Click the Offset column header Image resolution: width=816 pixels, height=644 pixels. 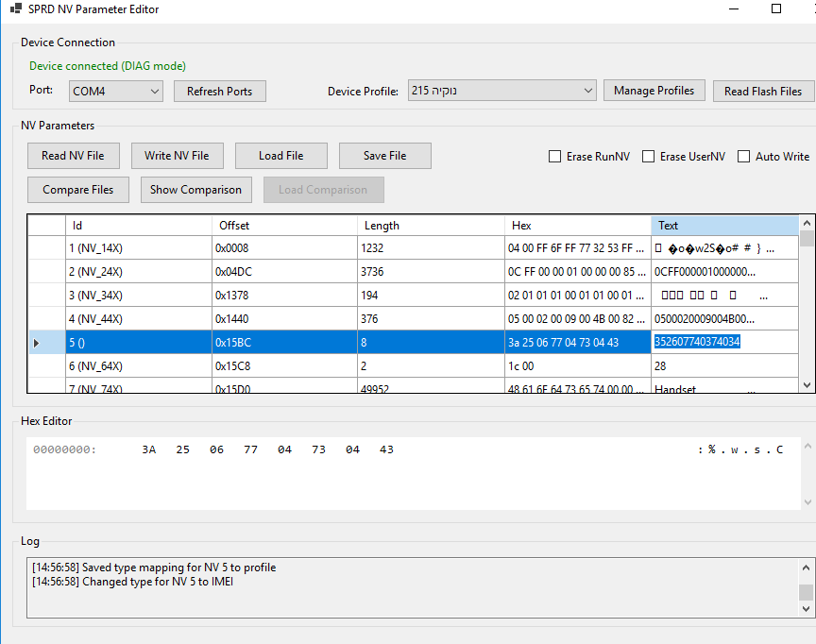point(284,226)
